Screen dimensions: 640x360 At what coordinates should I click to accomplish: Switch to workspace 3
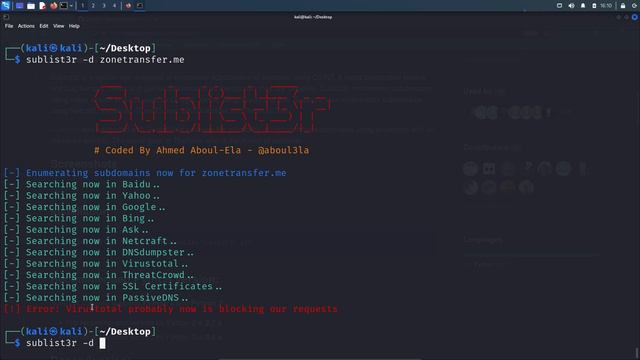pyautogui.click(x=104, y=6)
